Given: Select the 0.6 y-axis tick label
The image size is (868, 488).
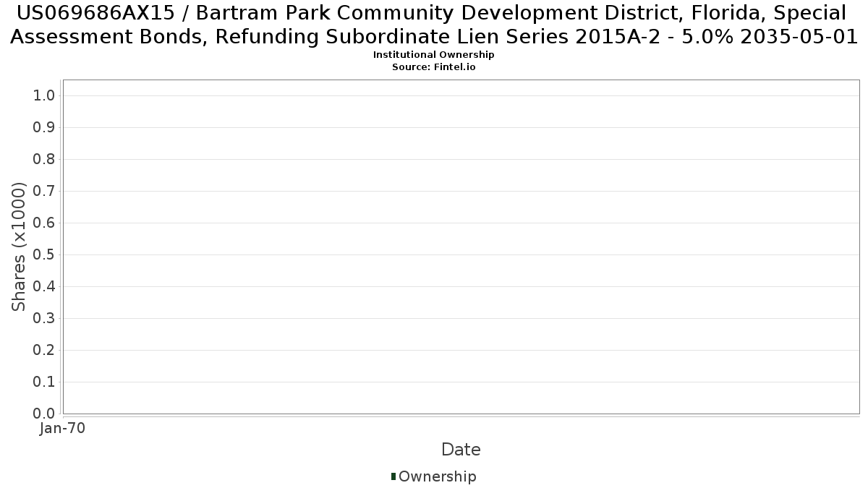Looking at the screenshot, I should (x=44, y=223).
